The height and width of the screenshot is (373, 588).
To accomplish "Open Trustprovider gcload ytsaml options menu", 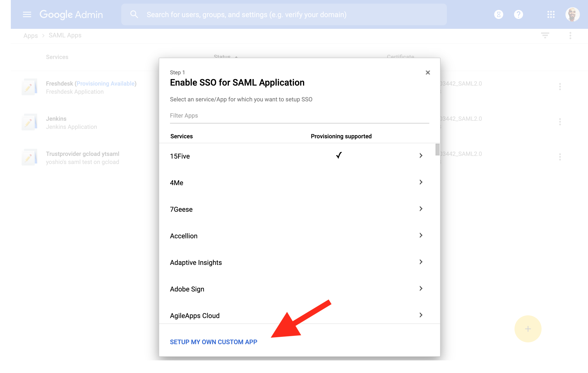I will click(560, 157).
